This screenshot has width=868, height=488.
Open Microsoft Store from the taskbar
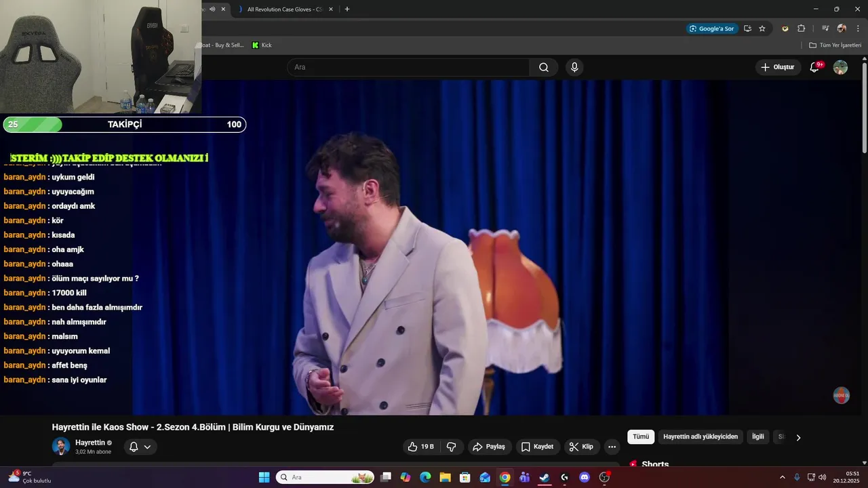(x=465, y=477)
